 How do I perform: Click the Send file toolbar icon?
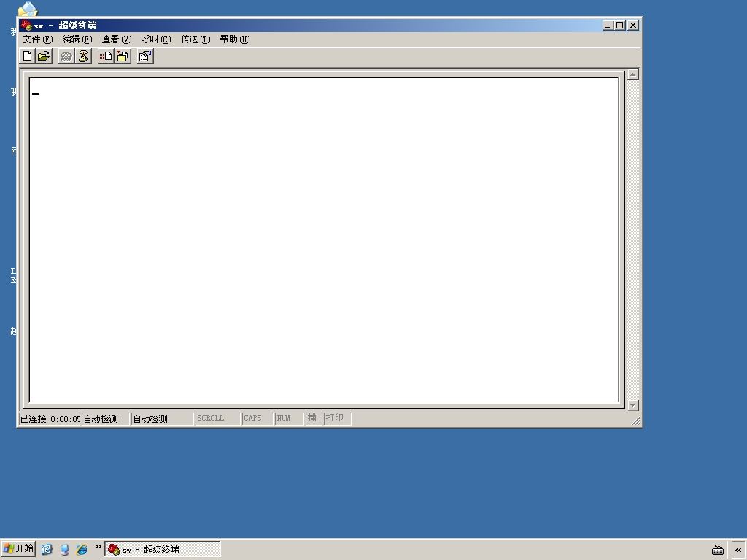(x=106, y=56)
